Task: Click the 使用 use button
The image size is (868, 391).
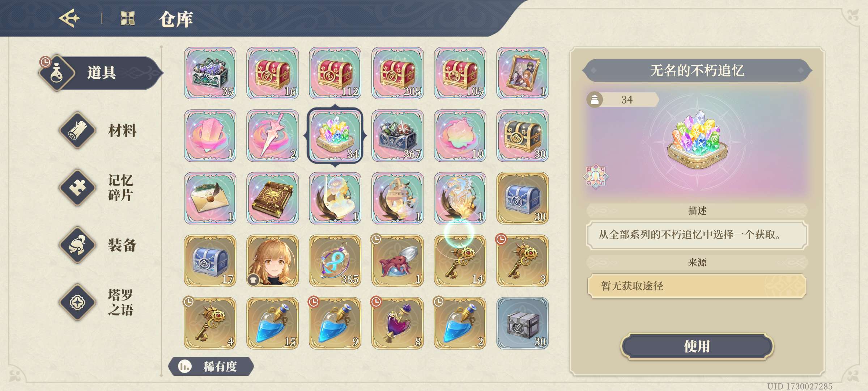Action: [x=697, y=346]
